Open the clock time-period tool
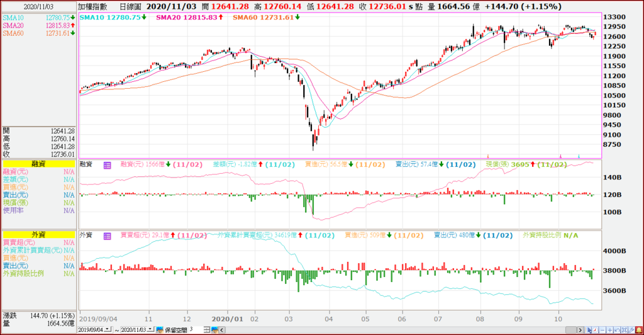644x335 pixels. coord(595,330)
